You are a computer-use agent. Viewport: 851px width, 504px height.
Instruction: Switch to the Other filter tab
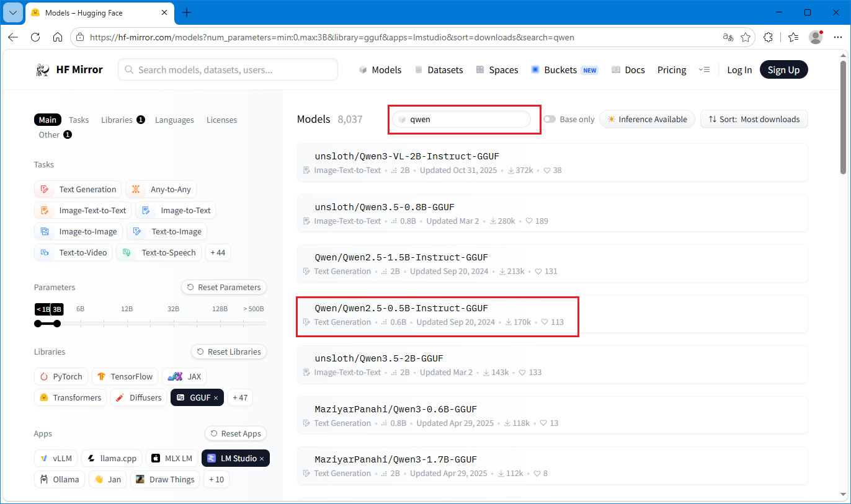[x=55, y=135]
